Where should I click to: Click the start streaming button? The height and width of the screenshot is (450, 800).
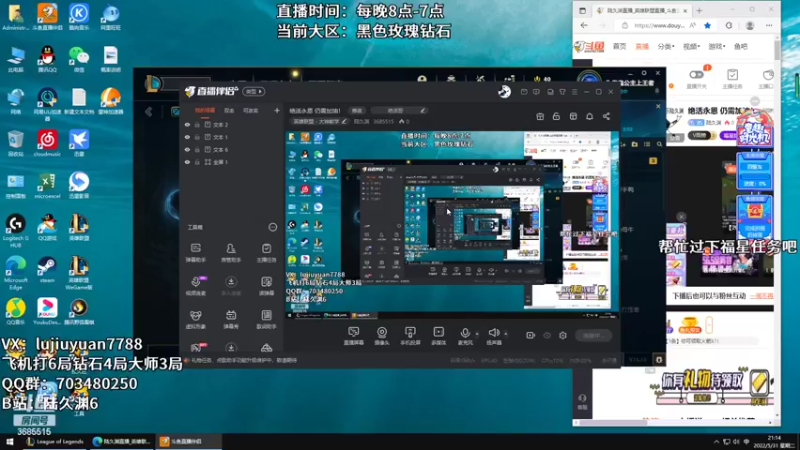point(593,335)
